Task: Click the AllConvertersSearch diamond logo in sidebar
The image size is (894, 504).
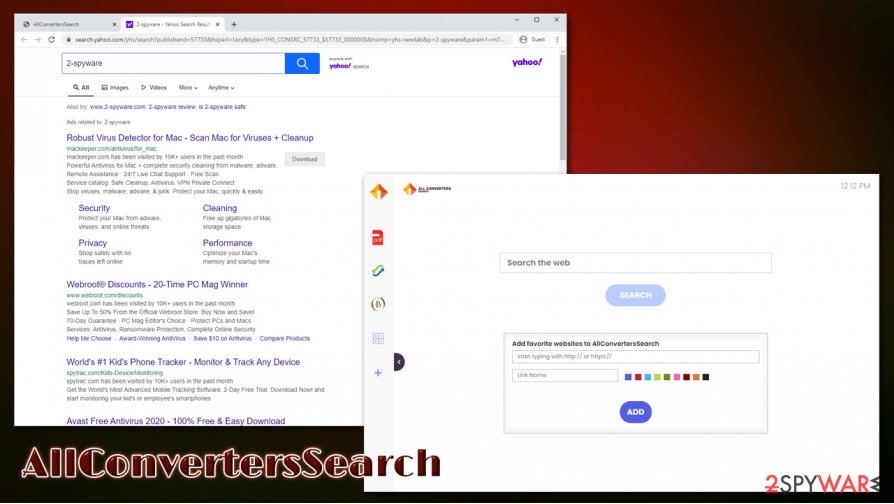Action: 379,192
